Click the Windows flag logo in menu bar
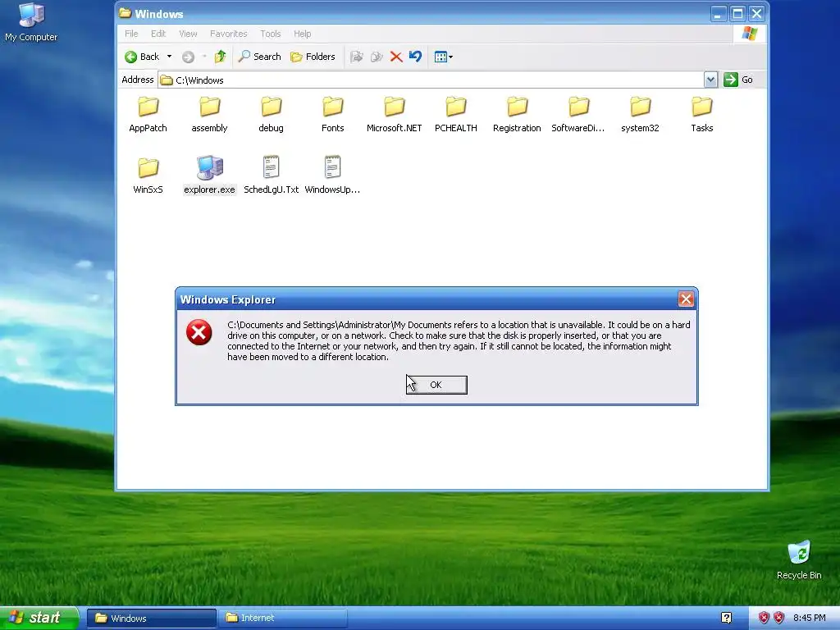 (750, 34)
